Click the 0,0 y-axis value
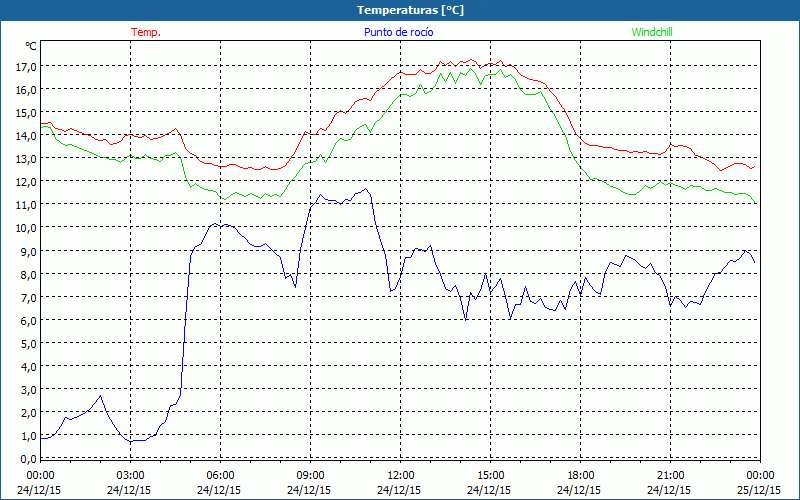800x500 pixels. pyautogui.click(x=29, y=459)
